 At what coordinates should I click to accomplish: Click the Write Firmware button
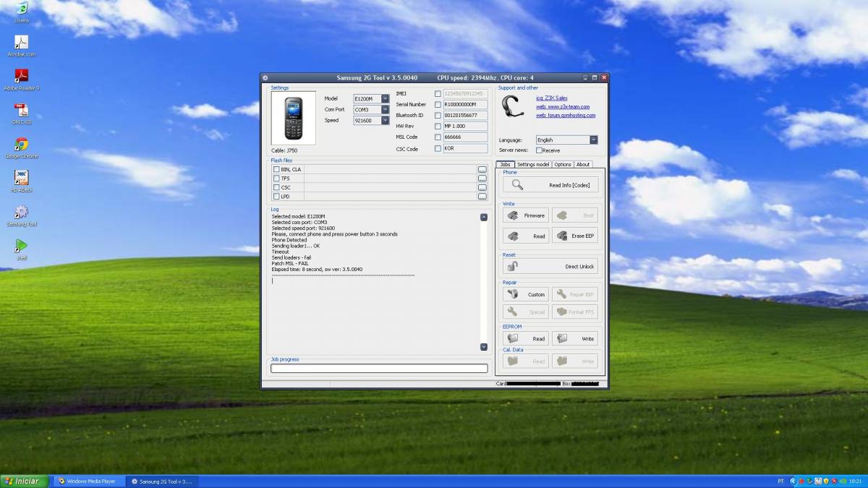[526, 215]
